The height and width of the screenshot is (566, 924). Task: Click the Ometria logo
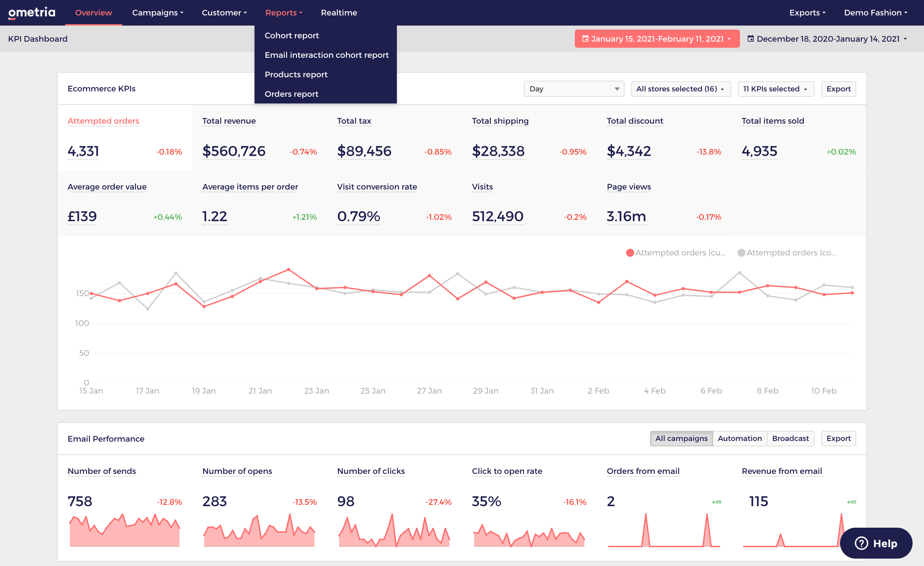pyautogui.click(x=32, y=13)
